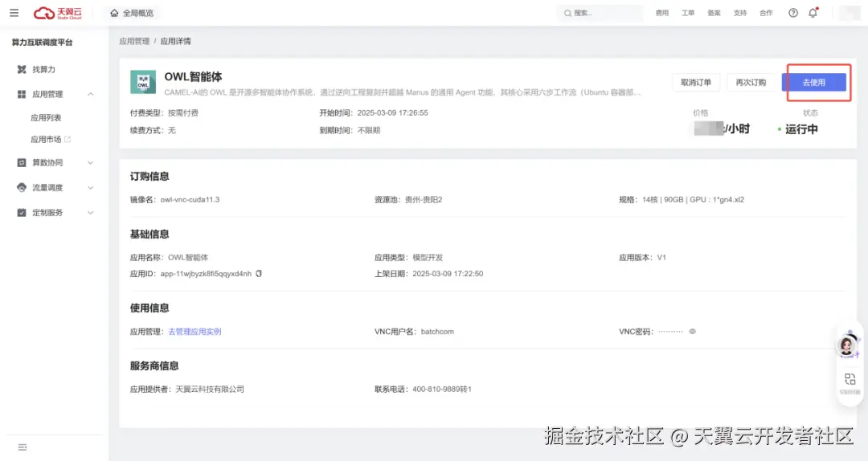Open the help question-mark icon
Viewport: 868px width, 461px height.
793,13
